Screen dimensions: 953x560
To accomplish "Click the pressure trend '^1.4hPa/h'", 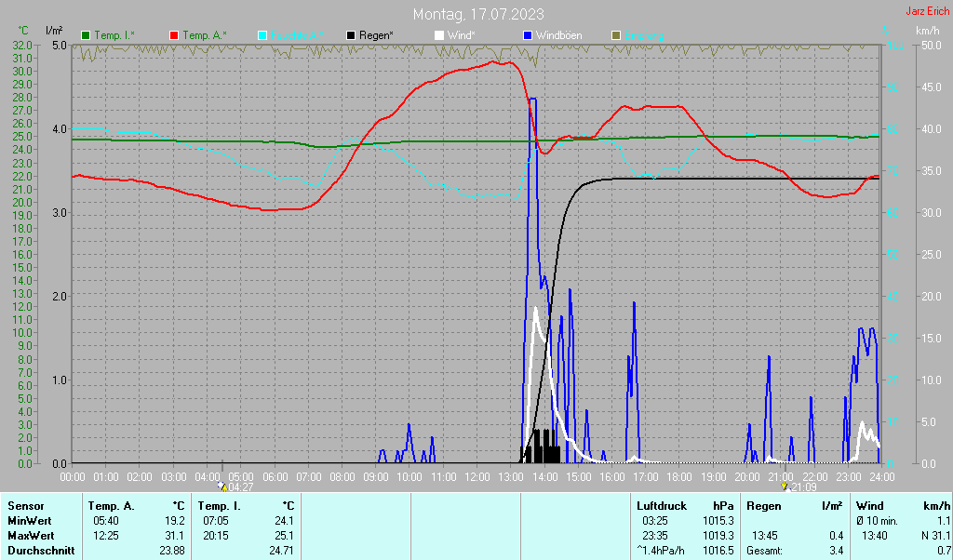I will [660, 551].
